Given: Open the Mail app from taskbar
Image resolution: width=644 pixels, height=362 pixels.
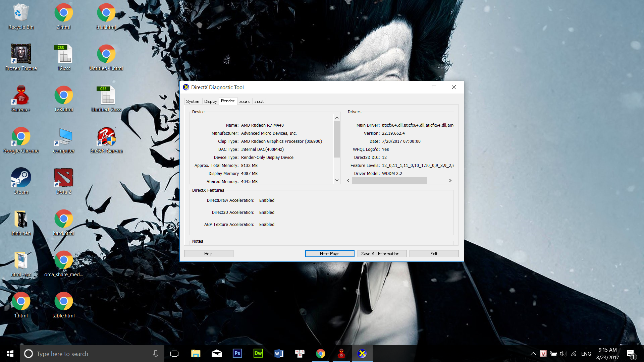Looking at the screenshot, I should click(216, 353).
